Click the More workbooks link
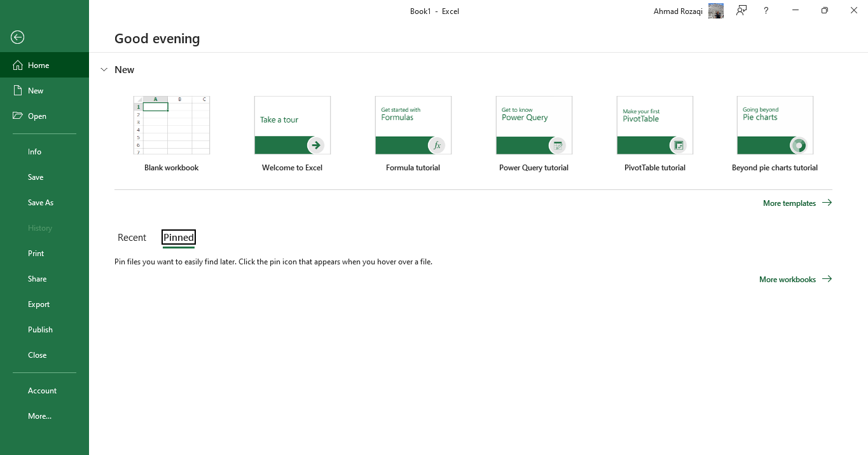 (x=796, y=279)
